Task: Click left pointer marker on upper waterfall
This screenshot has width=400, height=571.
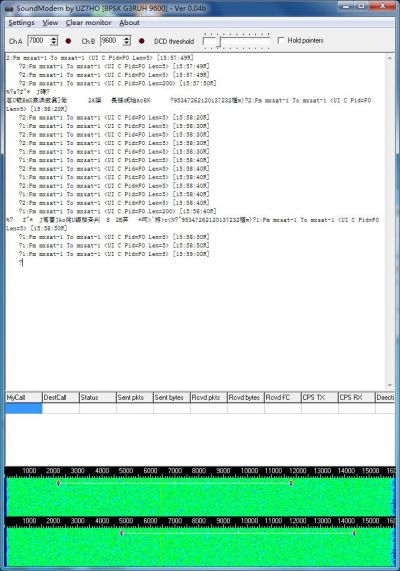Action: point(58,483)
